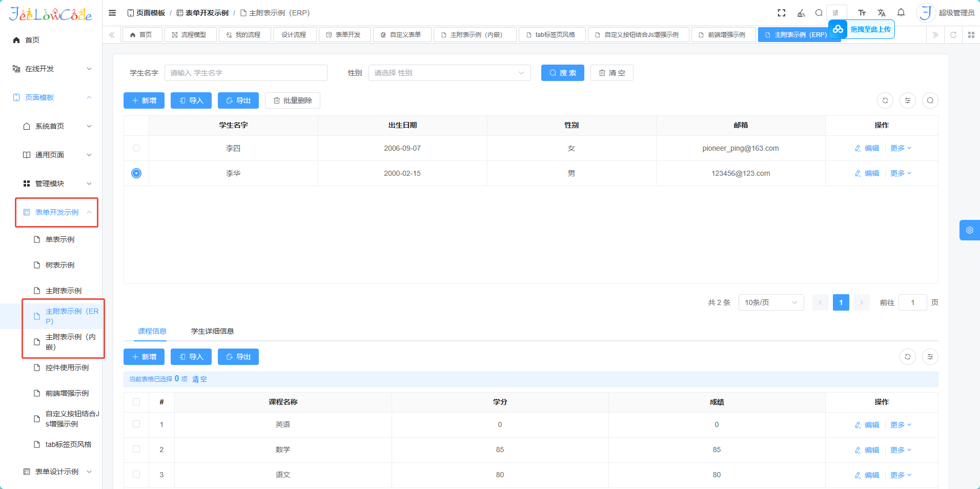Screen dimensions: 980x489
Task: Click the language translate icon
Action: (x=881, y=13)
